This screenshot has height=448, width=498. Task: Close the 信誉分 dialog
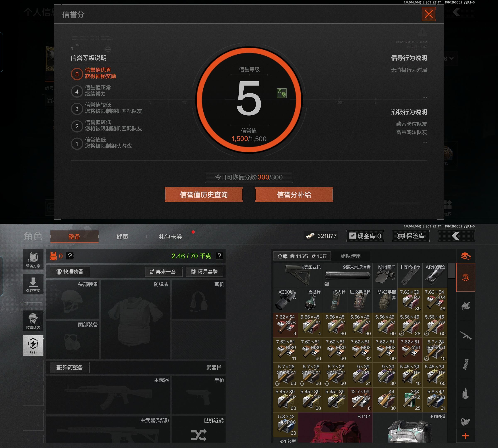(428, 14)
